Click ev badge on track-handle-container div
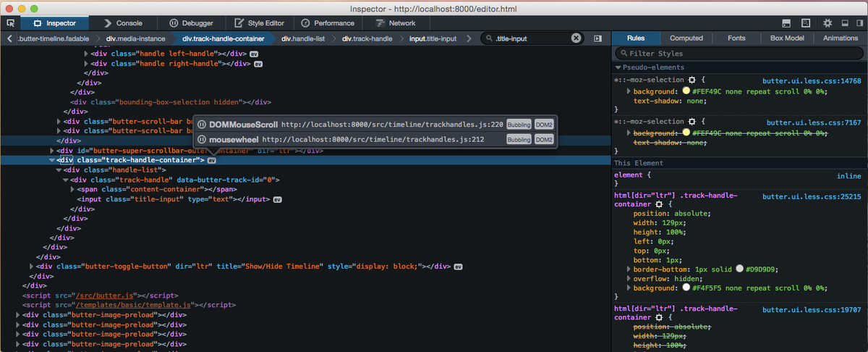 (212, 160)
